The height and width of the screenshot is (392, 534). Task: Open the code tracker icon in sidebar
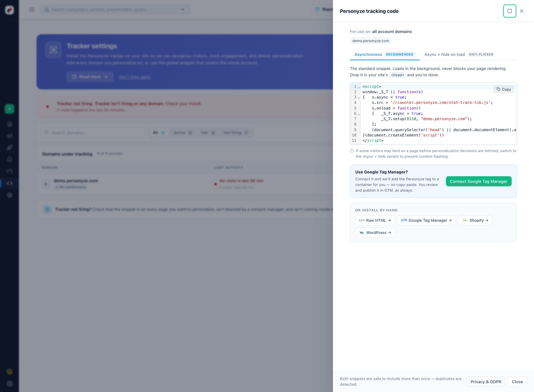coord(9,183)
